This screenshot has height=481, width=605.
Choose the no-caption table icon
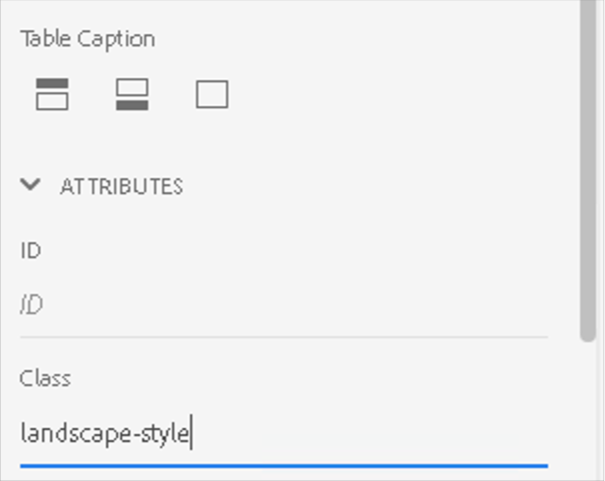[x=212, y=94]
